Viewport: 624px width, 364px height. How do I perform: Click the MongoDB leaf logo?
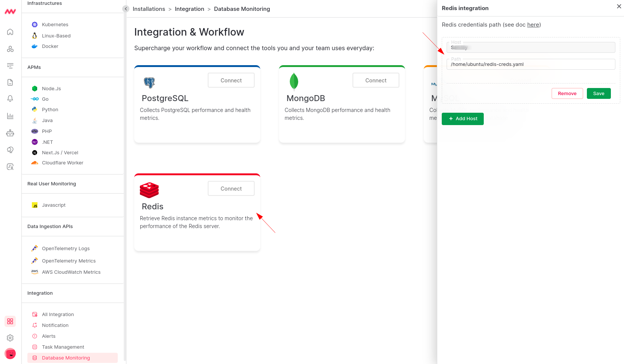294,82
